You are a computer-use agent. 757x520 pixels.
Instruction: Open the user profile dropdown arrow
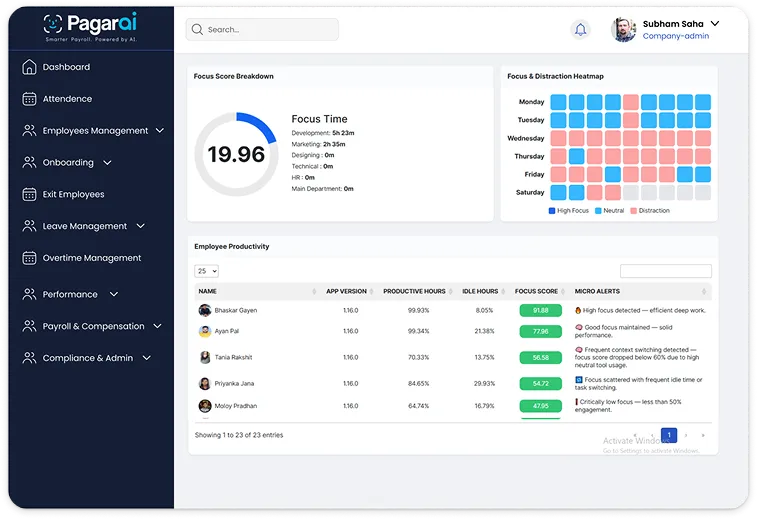point(714,22)
